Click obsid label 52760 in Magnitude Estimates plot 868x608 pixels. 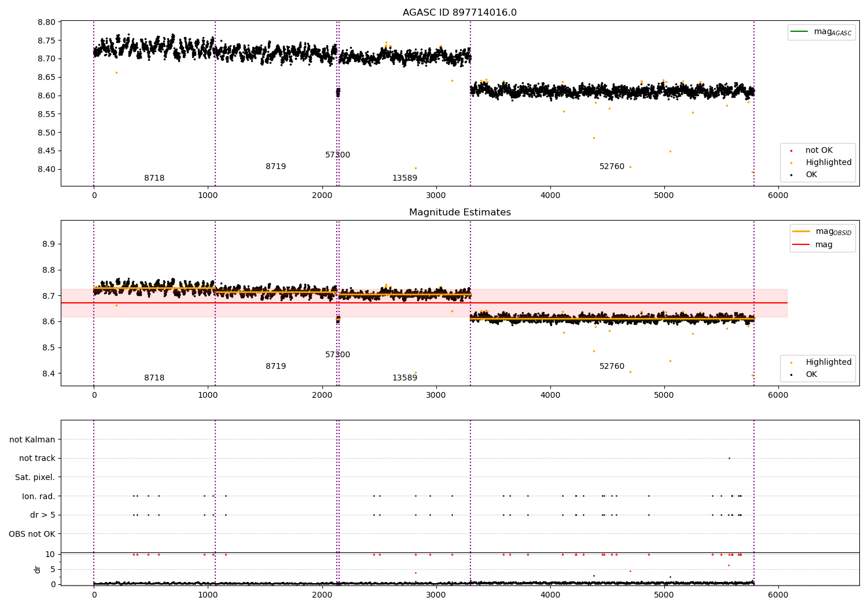coord(612,367)
